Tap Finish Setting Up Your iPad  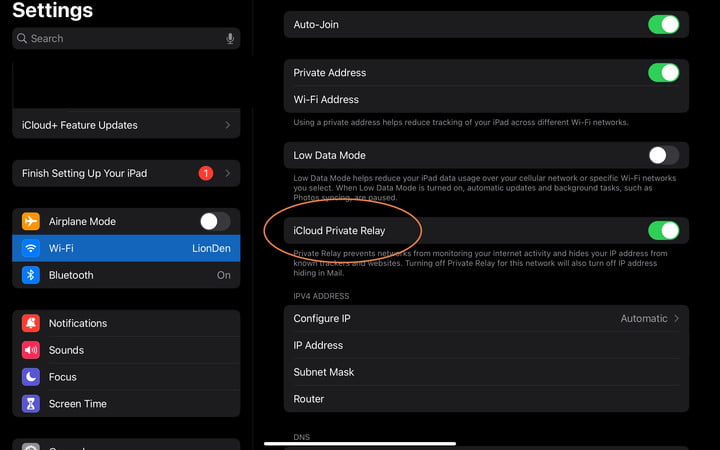point(126,173)
